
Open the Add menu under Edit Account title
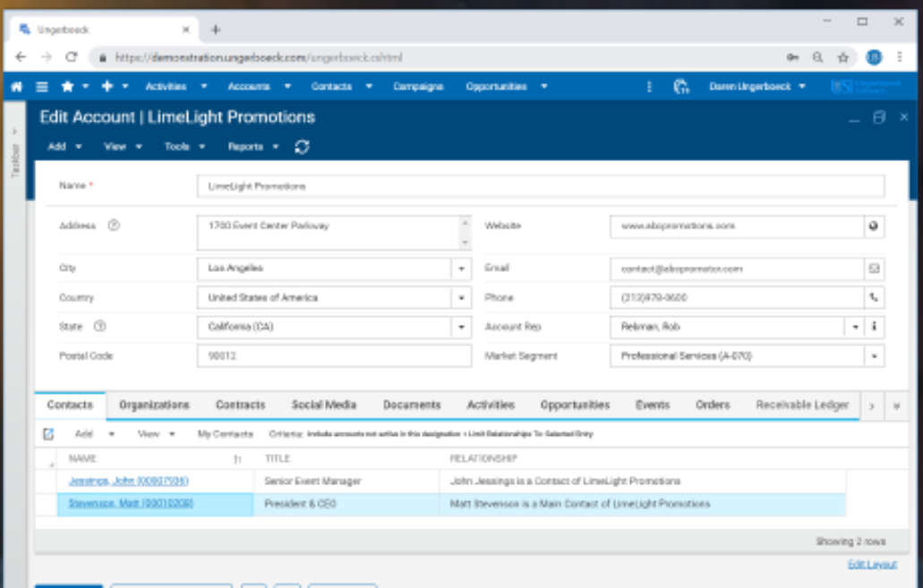(x=64, y=147)
